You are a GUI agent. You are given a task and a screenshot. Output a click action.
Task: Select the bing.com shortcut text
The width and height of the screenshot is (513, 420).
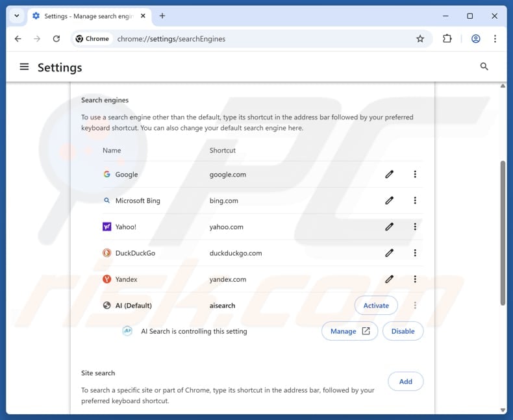224,201
